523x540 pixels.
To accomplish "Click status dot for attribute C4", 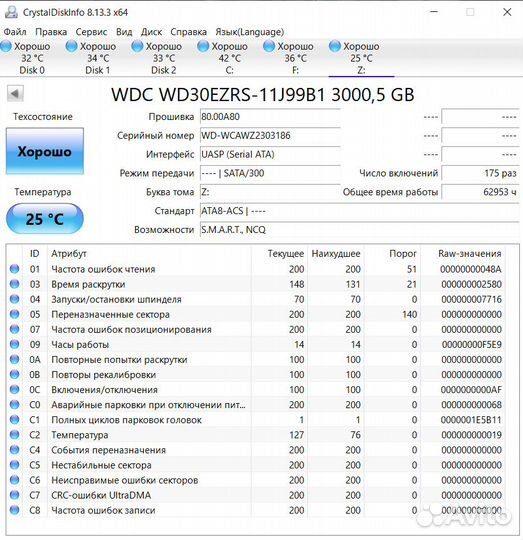I will [14, 450].
